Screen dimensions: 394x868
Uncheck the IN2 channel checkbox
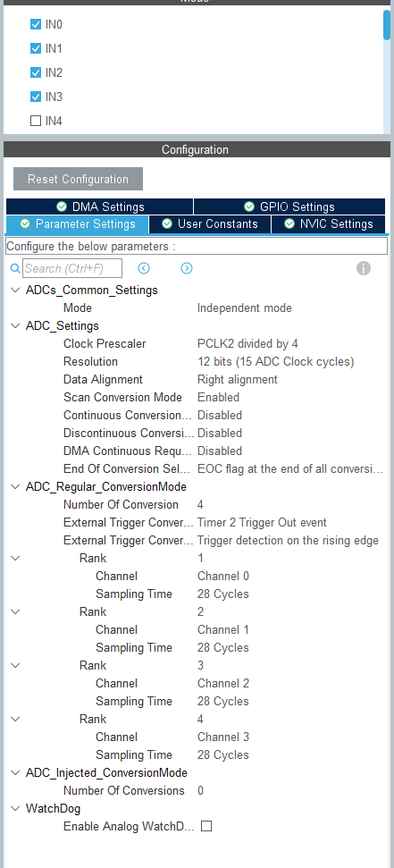36,72
